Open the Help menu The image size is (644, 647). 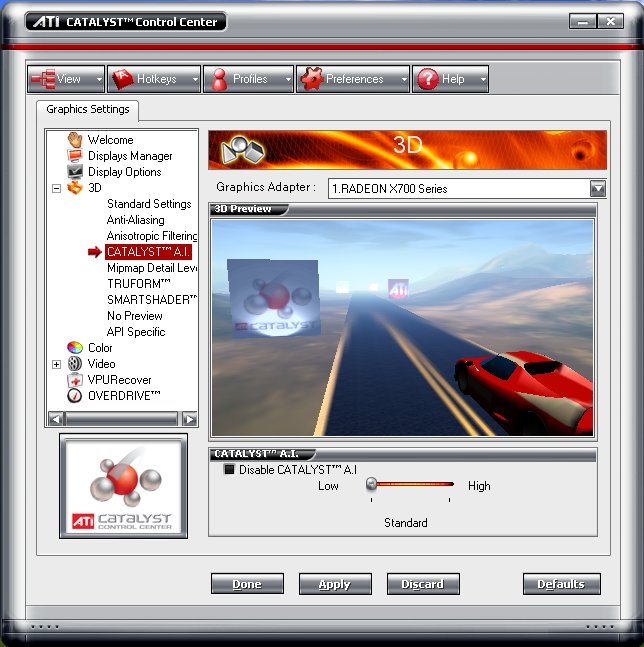[x=451, y=79]
